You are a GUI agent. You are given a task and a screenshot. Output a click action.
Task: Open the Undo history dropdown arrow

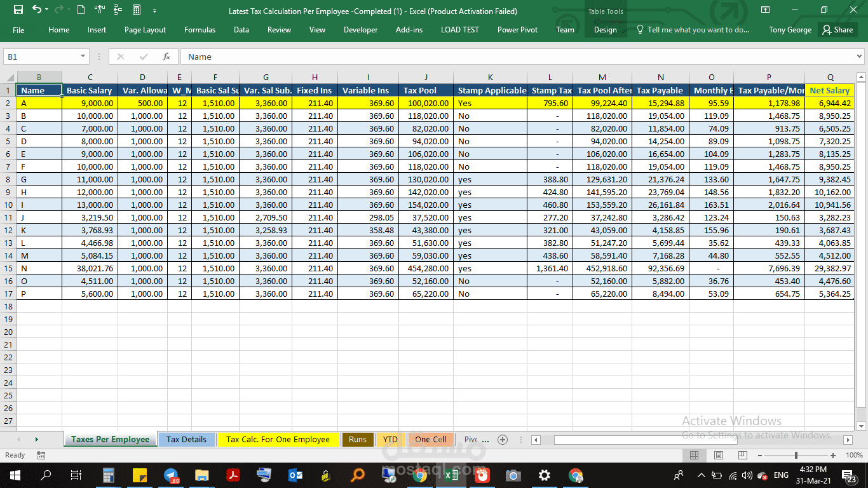tap(48, 10)
